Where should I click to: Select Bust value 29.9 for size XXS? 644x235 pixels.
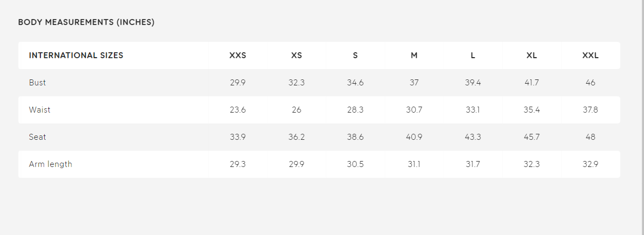point(238,83)
